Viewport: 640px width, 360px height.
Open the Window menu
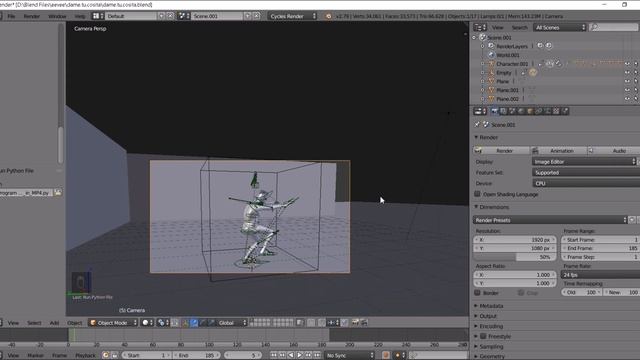tap(57, 16)
